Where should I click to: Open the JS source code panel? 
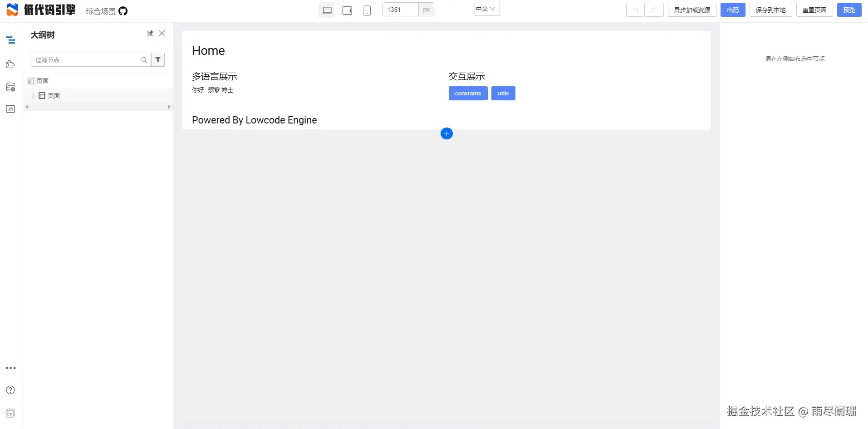coord(10,109)
